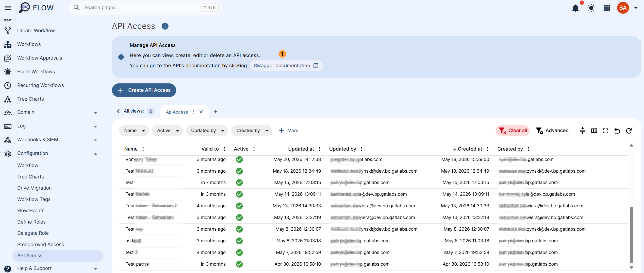Open the notifications bell

point(575,8)
